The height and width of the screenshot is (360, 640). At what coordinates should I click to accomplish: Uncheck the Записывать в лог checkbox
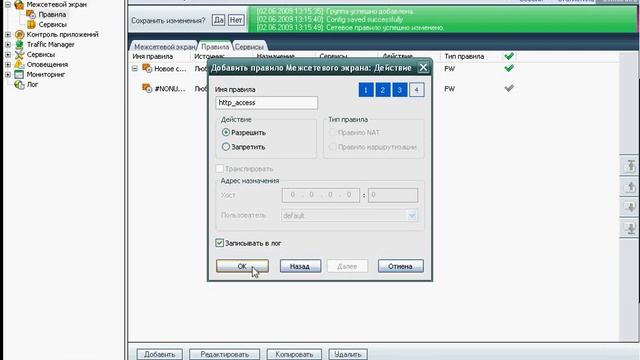point(220,243)
